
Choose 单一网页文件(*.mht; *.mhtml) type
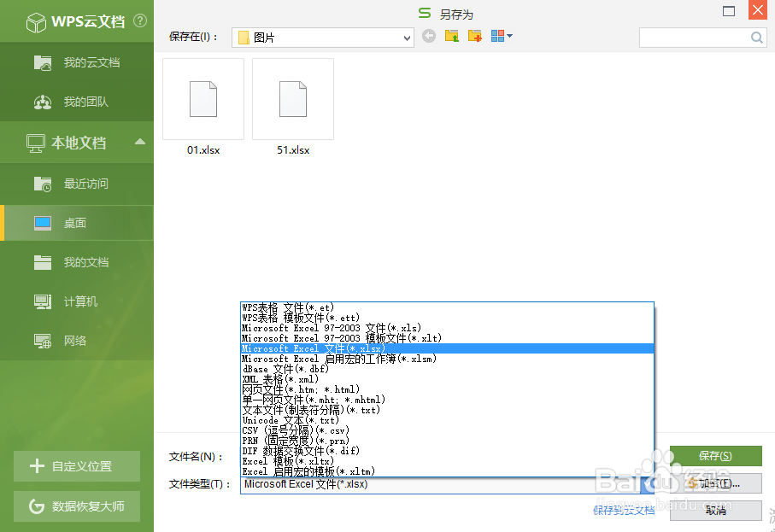447,400
